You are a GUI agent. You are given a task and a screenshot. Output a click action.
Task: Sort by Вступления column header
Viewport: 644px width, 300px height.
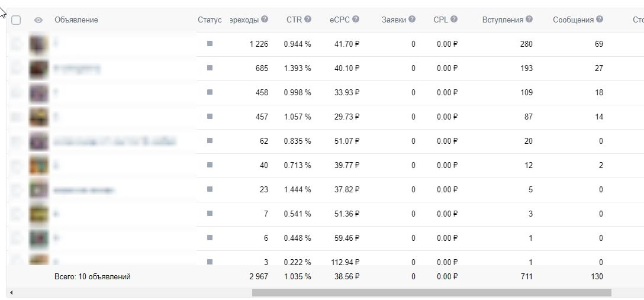click(503, 20)
